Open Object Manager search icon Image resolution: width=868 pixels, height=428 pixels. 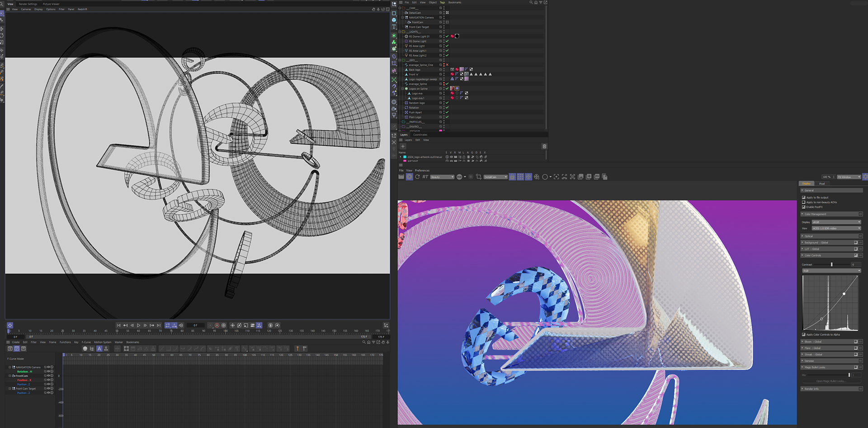tap(531, 3)
